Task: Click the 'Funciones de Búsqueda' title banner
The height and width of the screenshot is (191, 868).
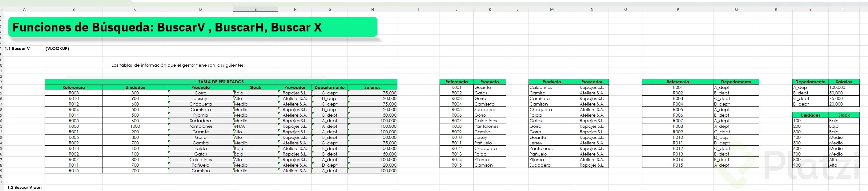Action: pyautogui.click(x=193, y=27)
